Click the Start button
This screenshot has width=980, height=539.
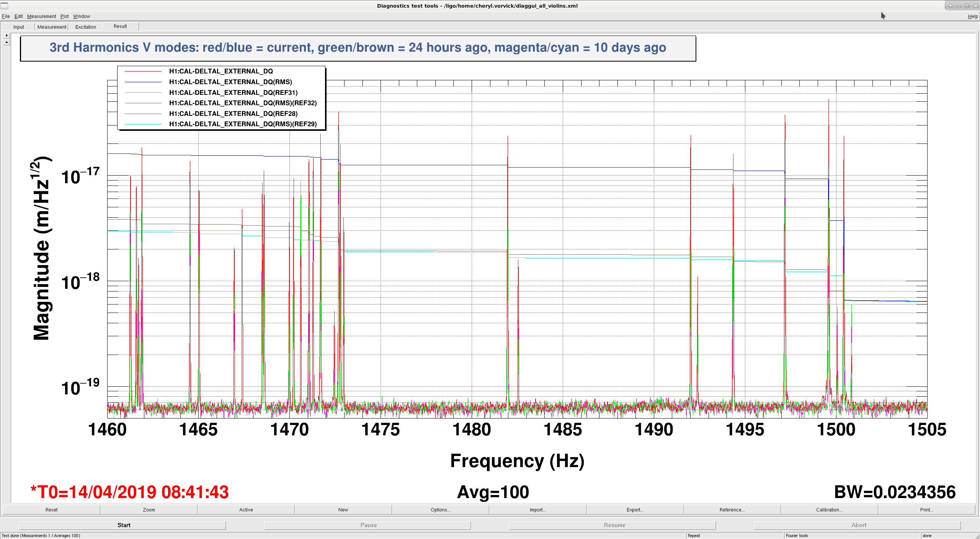click(x=124, y=525)
